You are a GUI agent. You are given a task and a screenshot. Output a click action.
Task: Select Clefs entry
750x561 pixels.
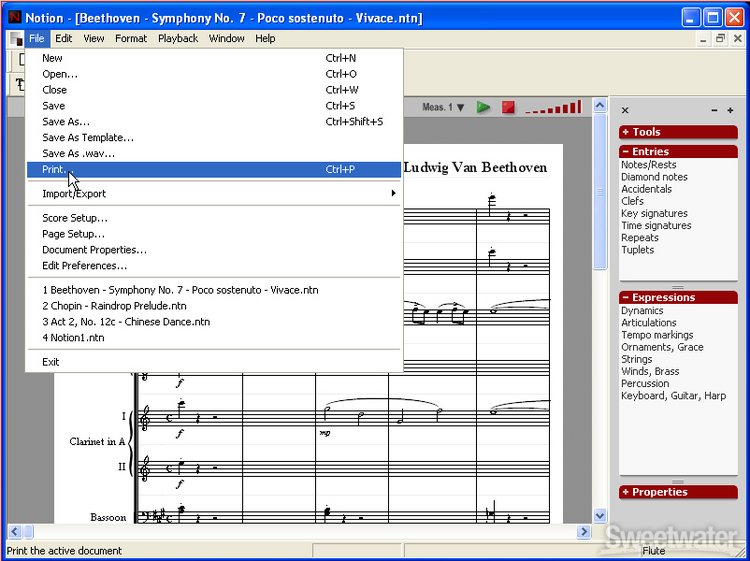coord(632,201)
